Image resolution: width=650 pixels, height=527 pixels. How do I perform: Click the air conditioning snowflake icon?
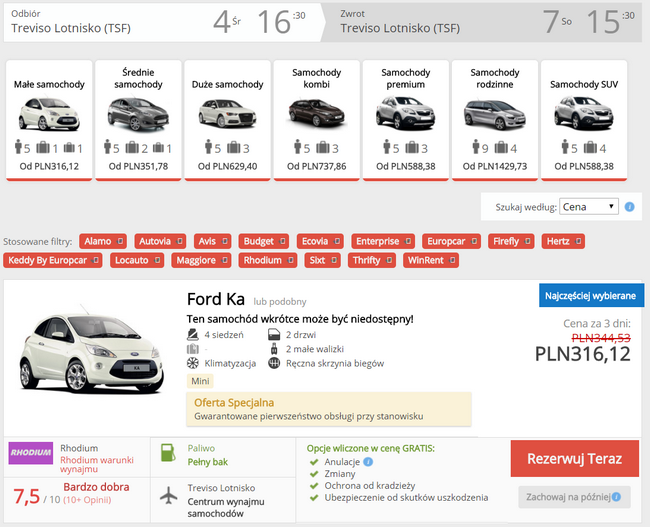coord(193,363)
